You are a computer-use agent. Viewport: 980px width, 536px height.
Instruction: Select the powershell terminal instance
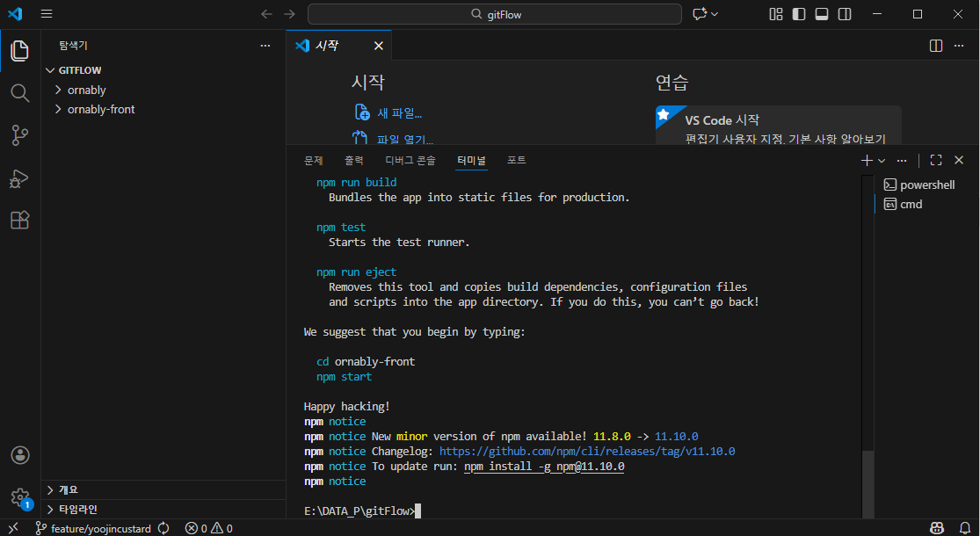926,185
